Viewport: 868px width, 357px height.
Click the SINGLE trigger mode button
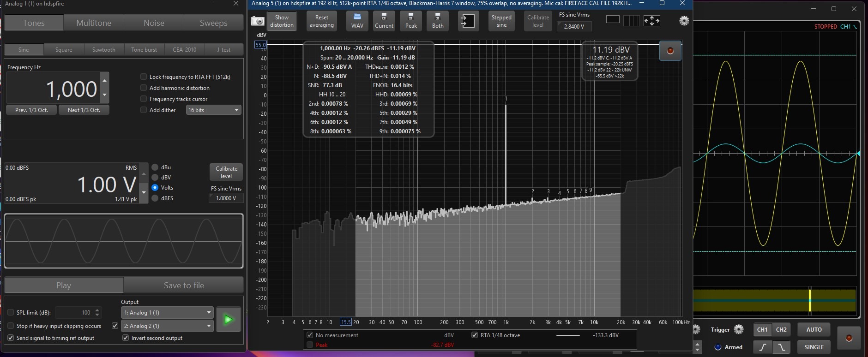pos(814,347)
